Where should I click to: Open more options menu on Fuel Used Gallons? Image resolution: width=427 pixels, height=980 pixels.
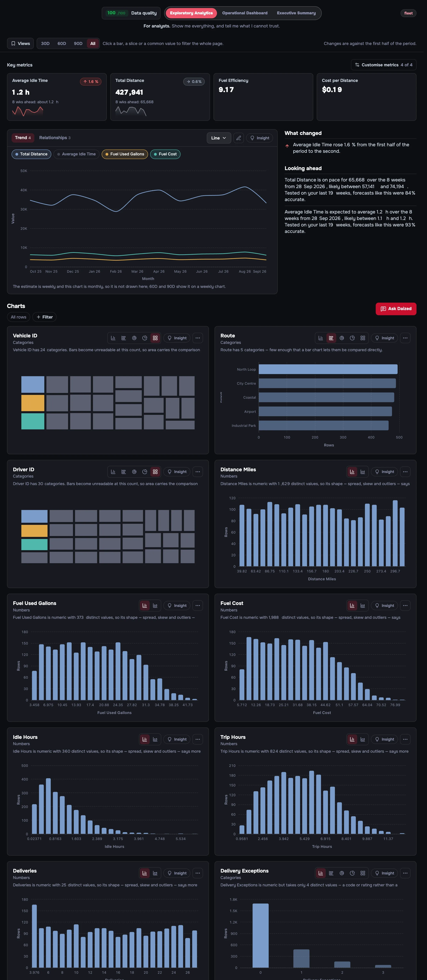click(x=198, y=606)
